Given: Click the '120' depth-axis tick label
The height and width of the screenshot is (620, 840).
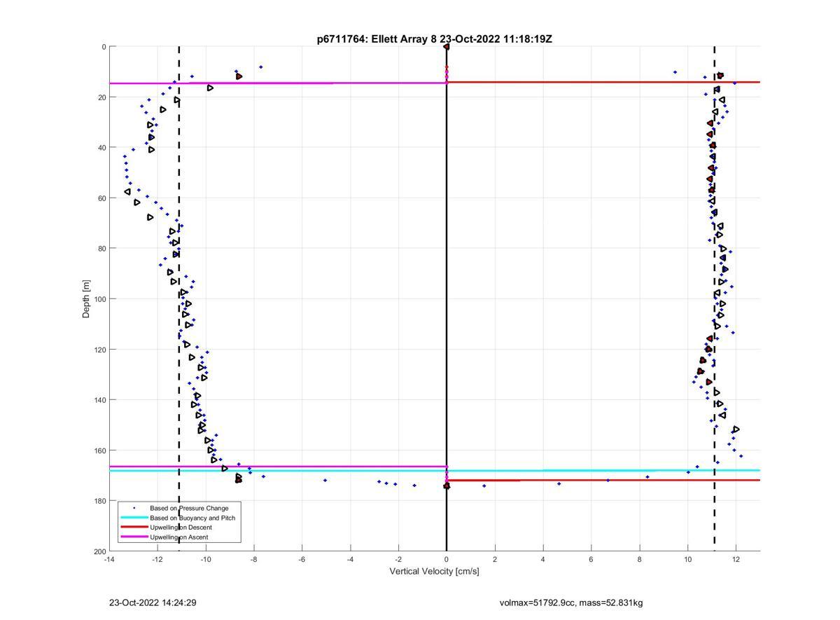Looking at the screenshot, I should [x=99, y=350].
